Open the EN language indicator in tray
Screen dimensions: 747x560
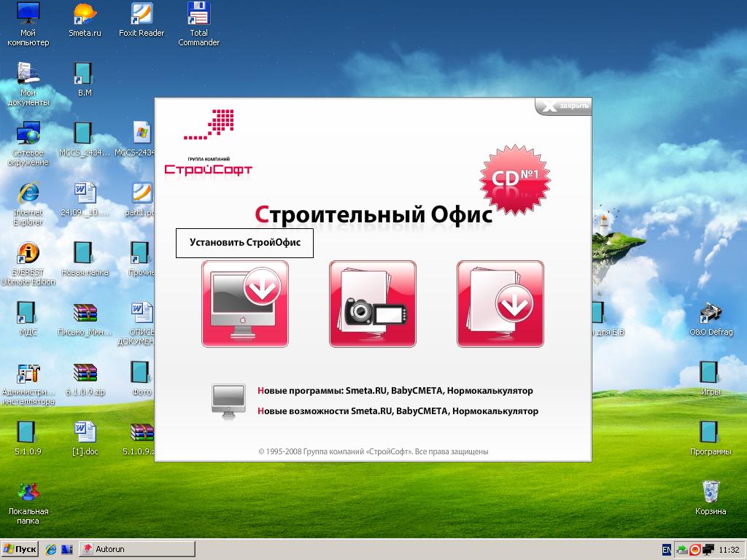tap(667, 550)
